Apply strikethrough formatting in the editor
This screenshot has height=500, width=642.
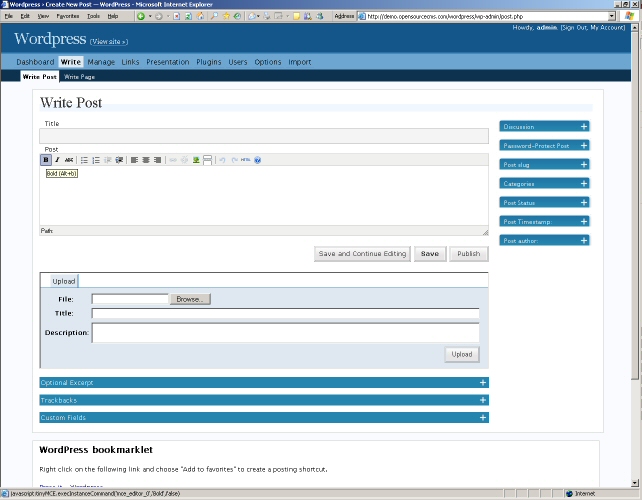[69, 160]
